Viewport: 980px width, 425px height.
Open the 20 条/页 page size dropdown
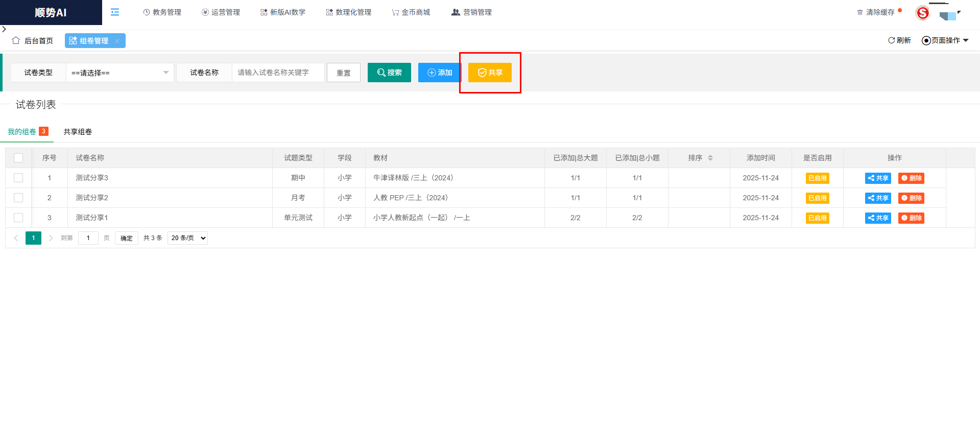pyautogui.click(x=187, y=238)
